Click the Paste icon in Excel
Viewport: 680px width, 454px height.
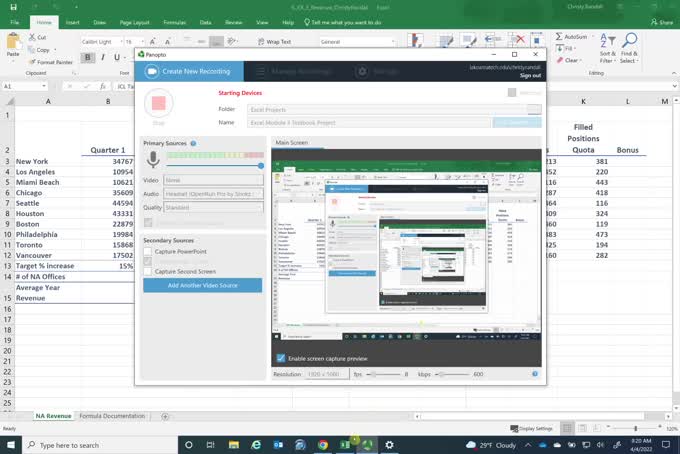click(13, 42)
